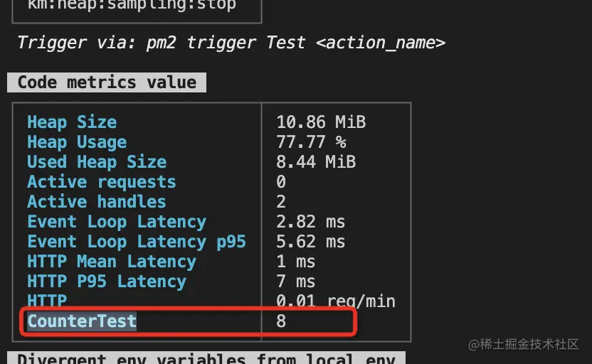The image size is (592, 364).
Task: Click the 77.77 % heap usage value
Action: 311,142
